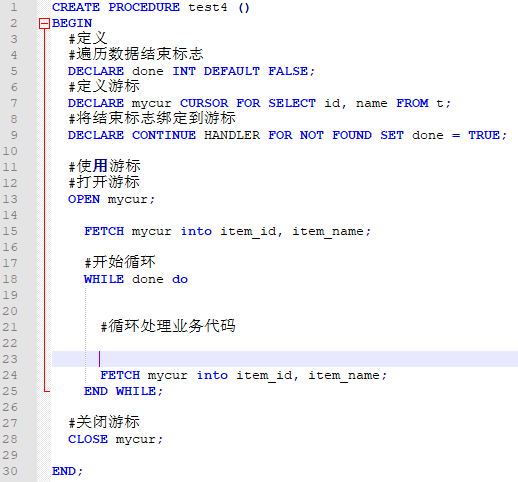The image size is (518, 482).
Task: Click the HANDLER word on line 9
Action: point(232,135)
